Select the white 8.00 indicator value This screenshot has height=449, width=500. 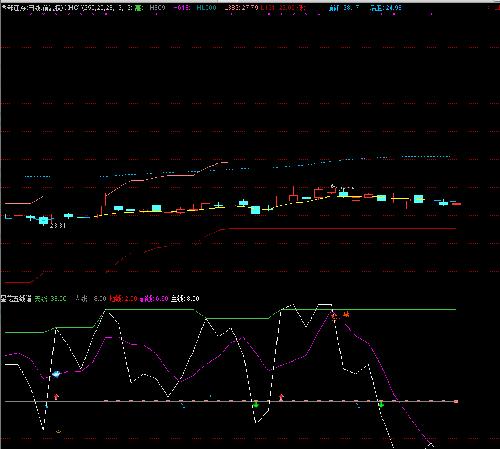pyautogui.click(x=192, y=299)
